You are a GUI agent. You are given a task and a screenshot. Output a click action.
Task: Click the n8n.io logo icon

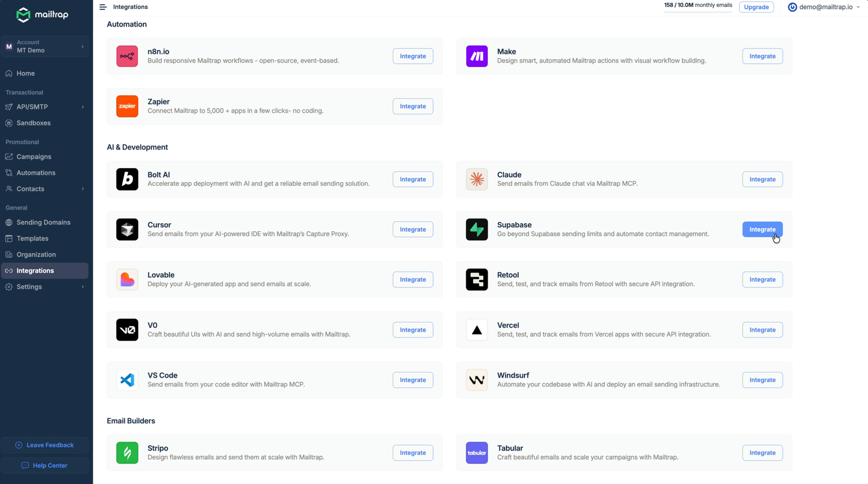127,56
